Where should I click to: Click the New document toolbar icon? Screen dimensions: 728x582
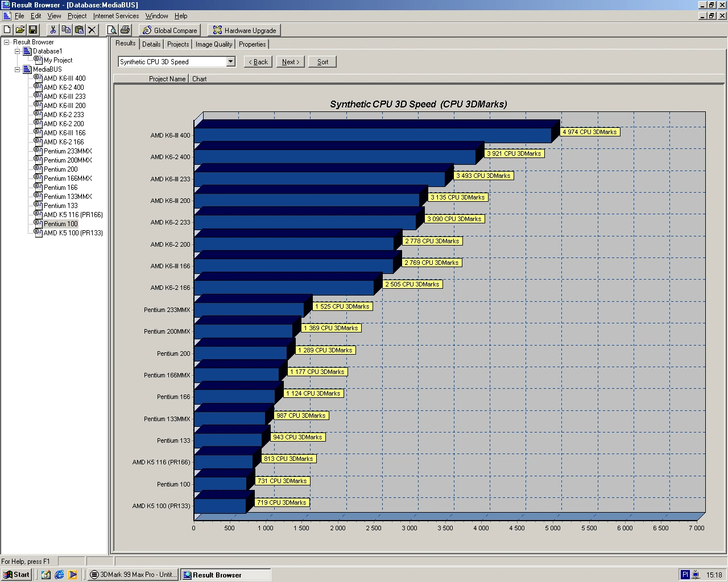coord(7,30)
